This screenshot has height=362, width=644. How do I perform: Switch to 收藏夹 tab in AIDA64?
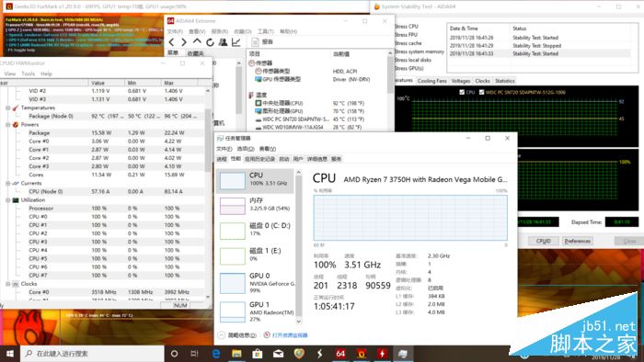[x=195, y=53]
